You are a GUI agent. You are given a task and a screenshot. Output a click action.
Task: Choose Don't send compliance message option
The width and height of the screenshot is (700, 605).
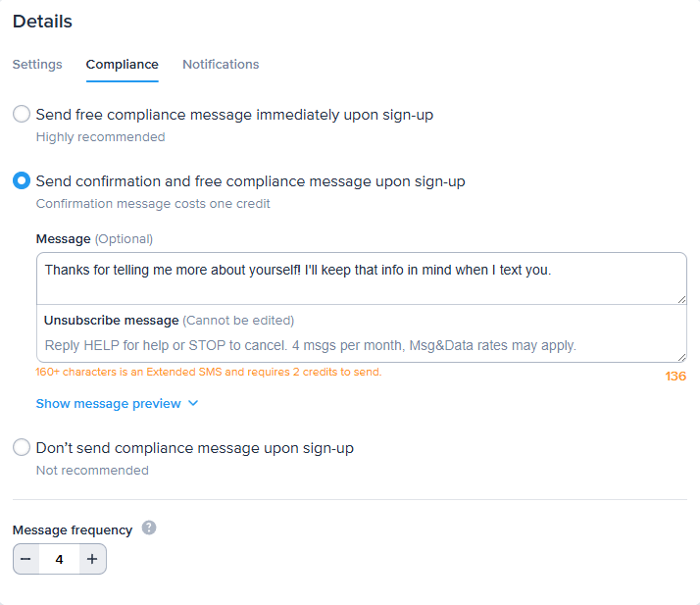(22, 448)
